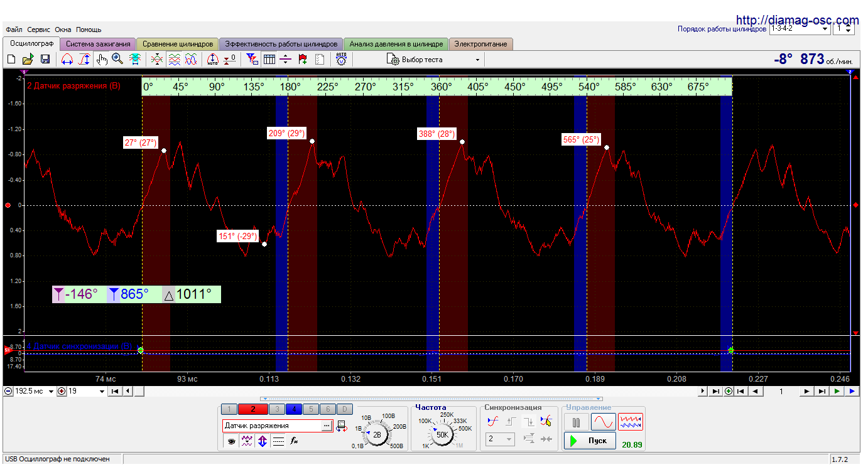Open the Помощь menu
The height and width of the screenshot is (467, 868).
(x=89, y=30)
